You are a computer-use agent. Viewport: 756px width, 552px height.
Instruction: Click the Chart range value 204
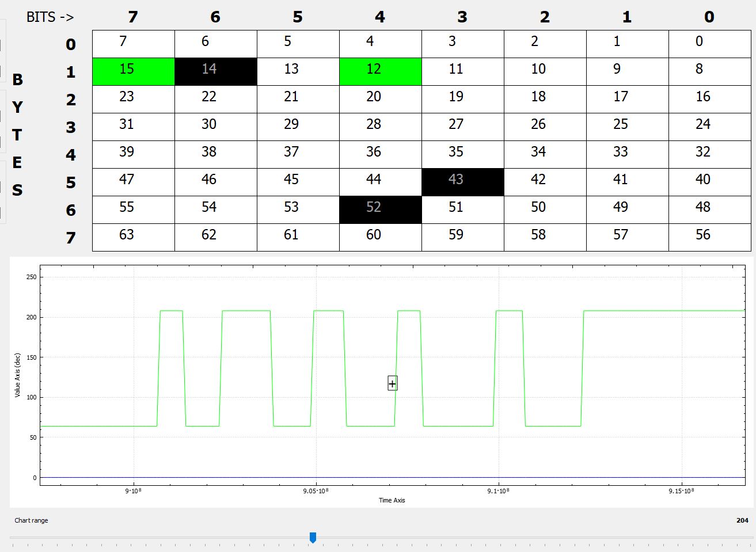[x=742, y=520]
